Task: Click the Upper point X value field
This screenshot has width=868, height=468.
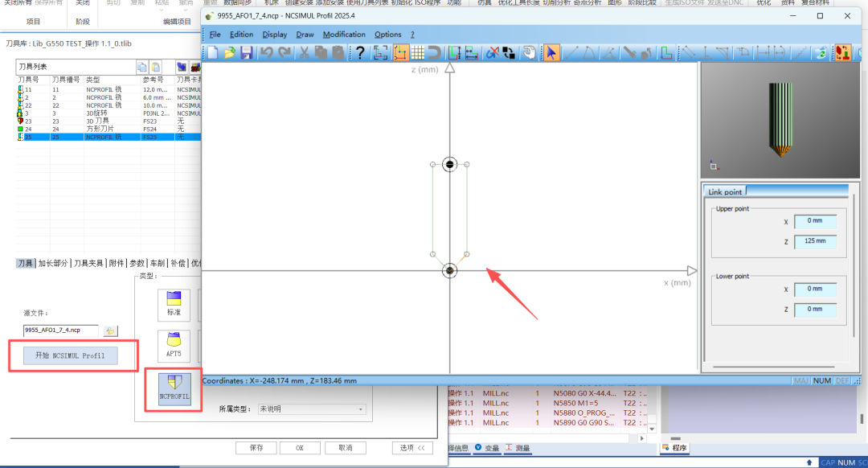Action: click(x=815, y=221)
